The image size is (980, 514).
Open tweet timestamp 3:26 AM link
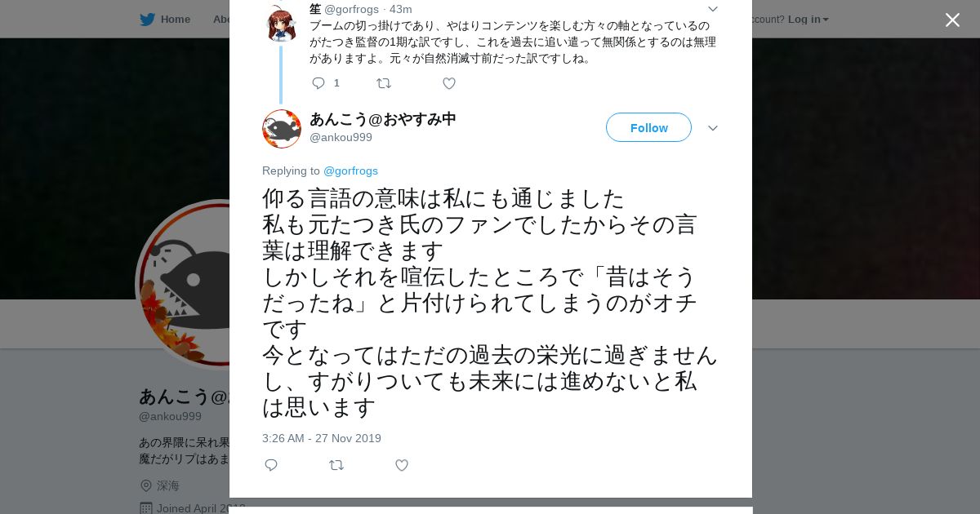tap(322, 438)
